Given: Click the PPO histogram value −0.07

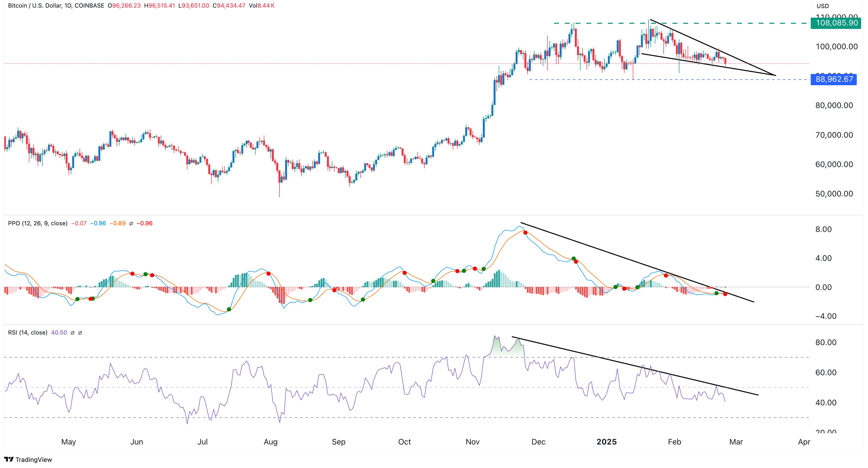Looking at the screenshot, I should click(79, 224).
